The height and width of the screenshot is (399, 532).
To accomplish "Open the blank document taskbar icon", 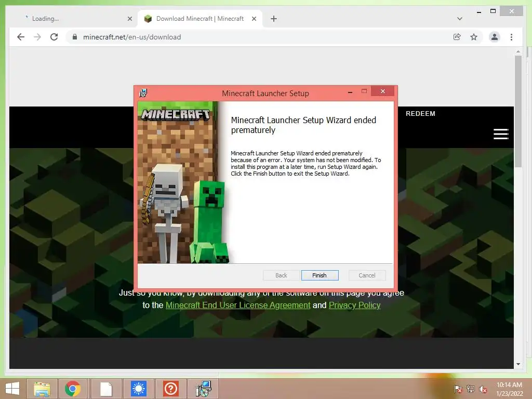I will (x=106, y=389).
